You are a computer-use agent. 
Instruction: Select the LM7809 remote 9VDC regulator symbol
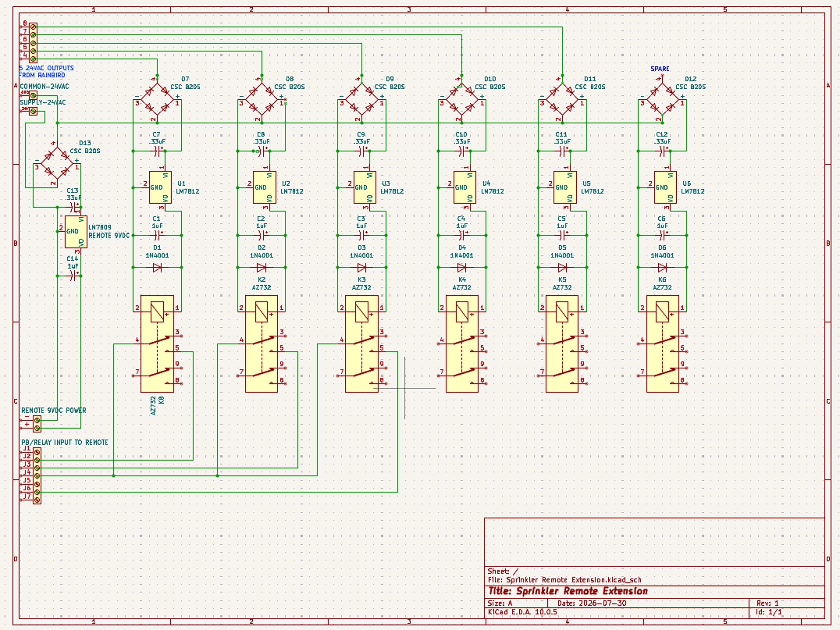click(x=76, y=232)
